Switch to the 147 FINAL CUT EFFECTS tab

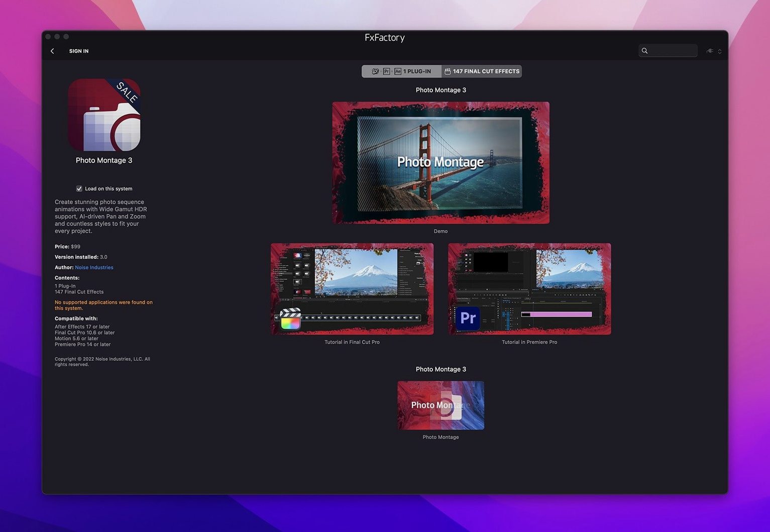coord(482,71)
